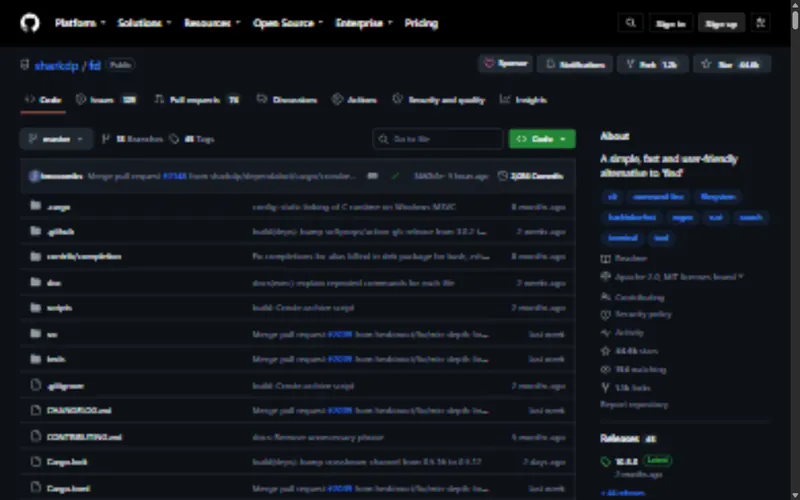Image resolution: width=800 pixels, height=500 pixels.
Task: Open the tests folder name
Action: pos(56,359)
